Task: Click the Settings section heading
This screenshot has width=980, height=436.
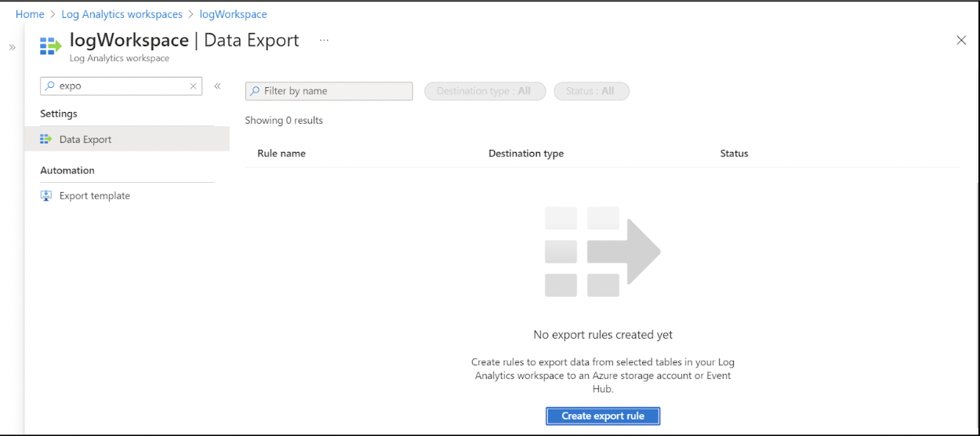Action: pos(59,114)
